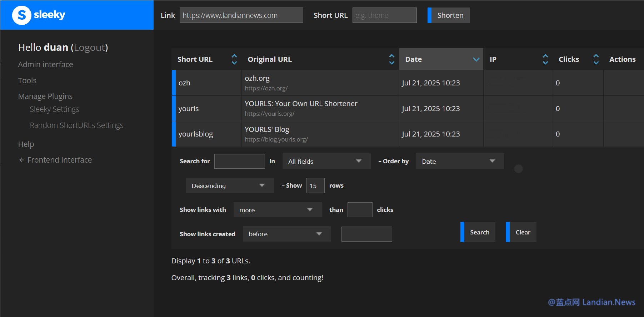Expand the Order by Date dropdown
644x317 pixels.
click(x=460, y=161)
